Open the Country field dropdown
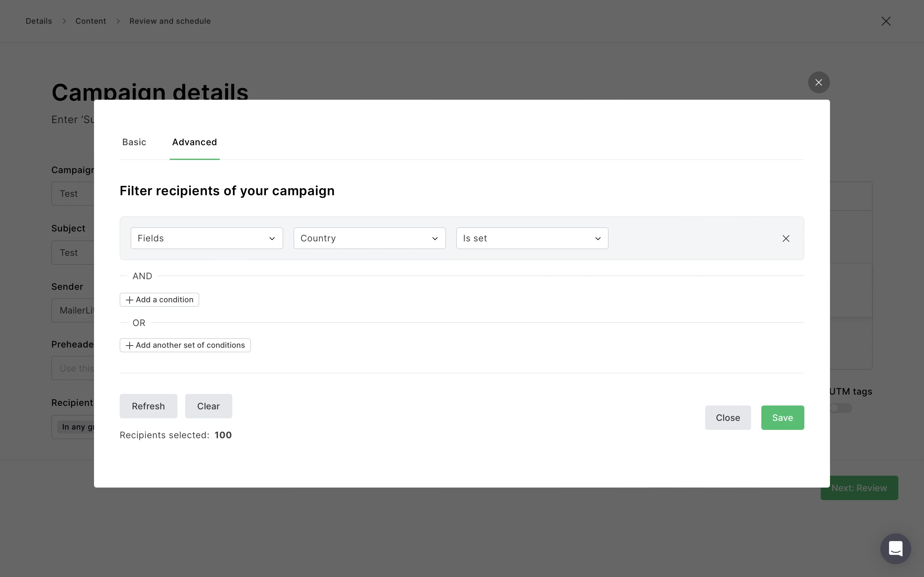The image size is (924, 577). (369, 238)
